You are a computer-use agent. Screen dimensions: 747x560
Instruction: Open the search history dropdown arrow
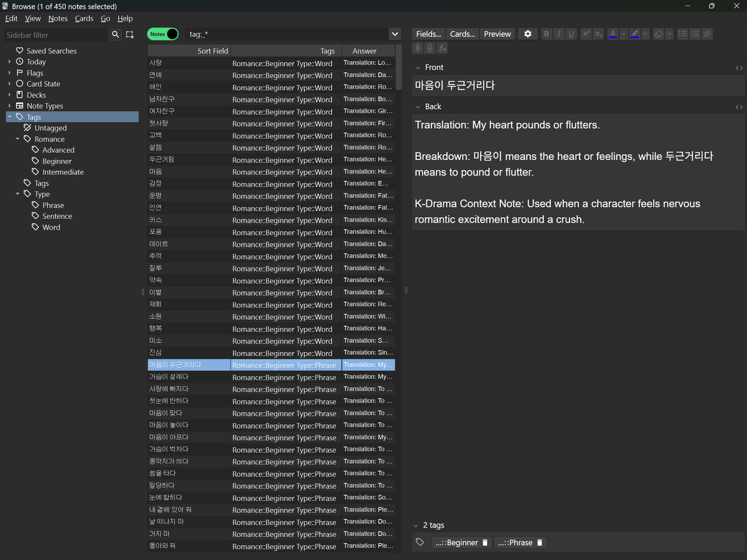tap(395, 34)
